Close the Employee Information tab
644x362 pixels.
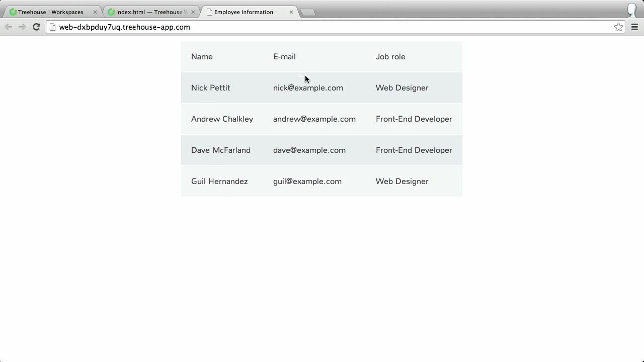point(291,12)
